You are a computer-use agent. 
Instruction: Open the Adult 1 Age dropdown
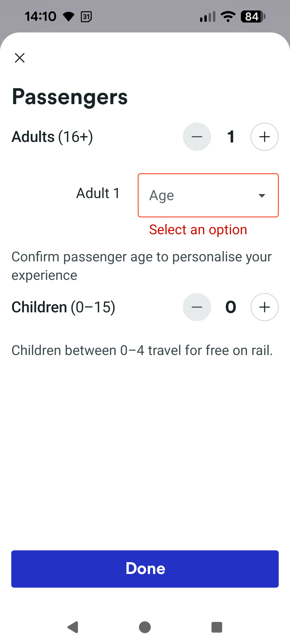tap(199, 195)
